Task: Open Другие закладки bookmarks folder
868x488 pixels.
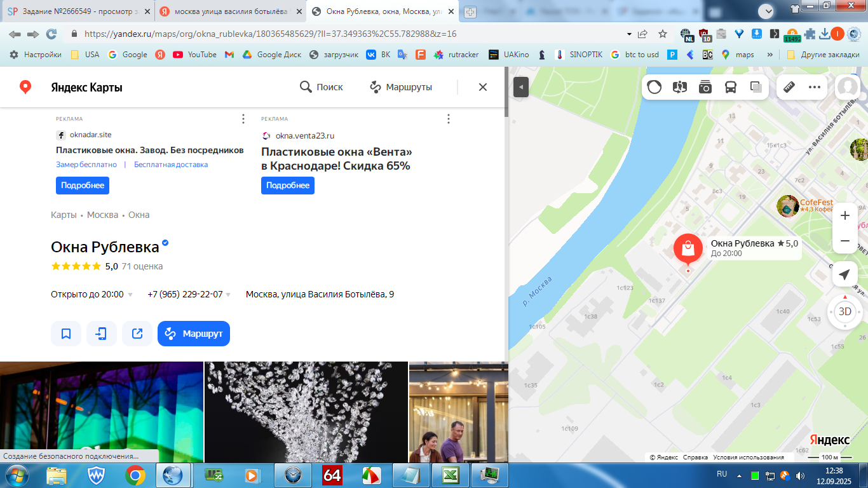Action: pos(823,55)
